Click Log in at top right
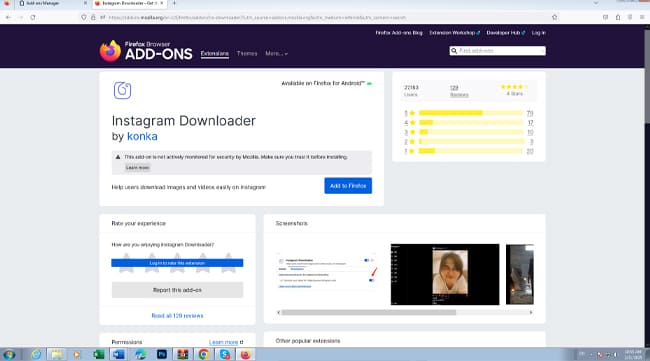 tap(538, 33)
